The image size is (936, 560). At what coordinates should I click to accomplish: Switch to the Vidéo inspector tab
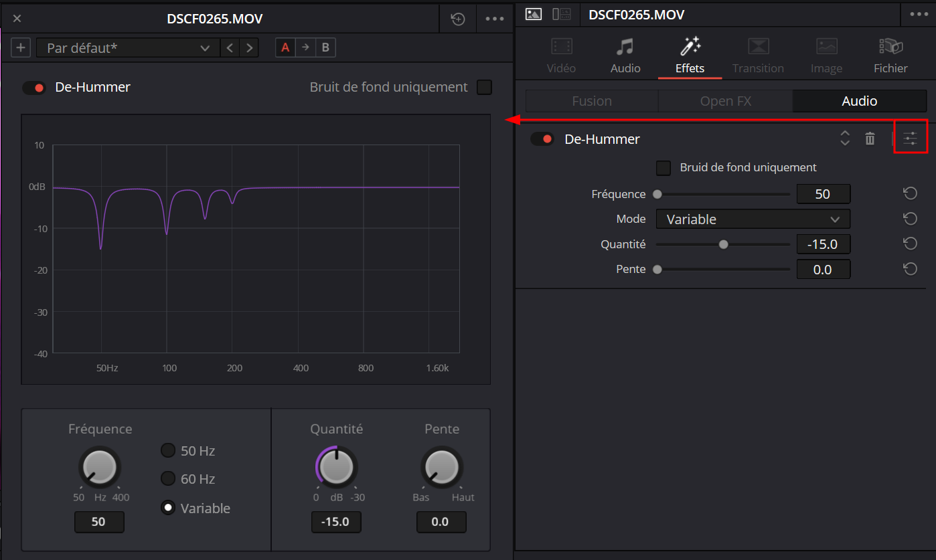pos(561,55)
